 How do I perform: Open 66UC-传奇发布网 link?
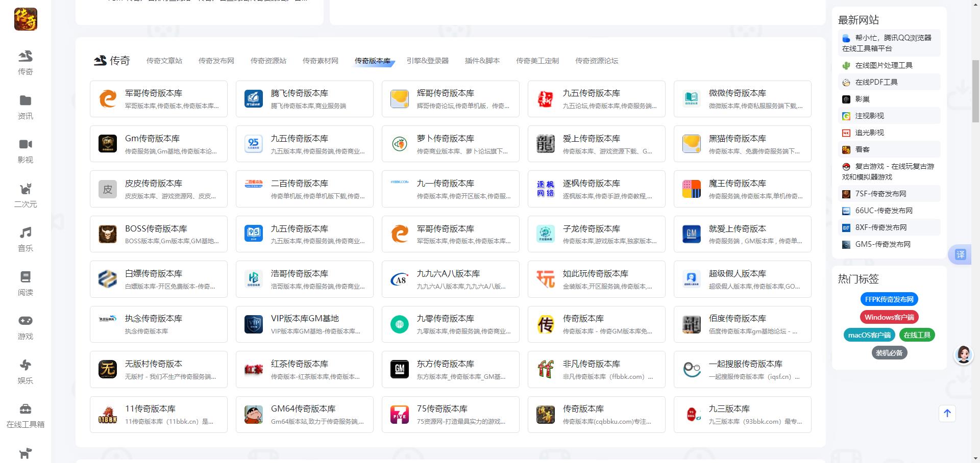[x=889, y=211]
